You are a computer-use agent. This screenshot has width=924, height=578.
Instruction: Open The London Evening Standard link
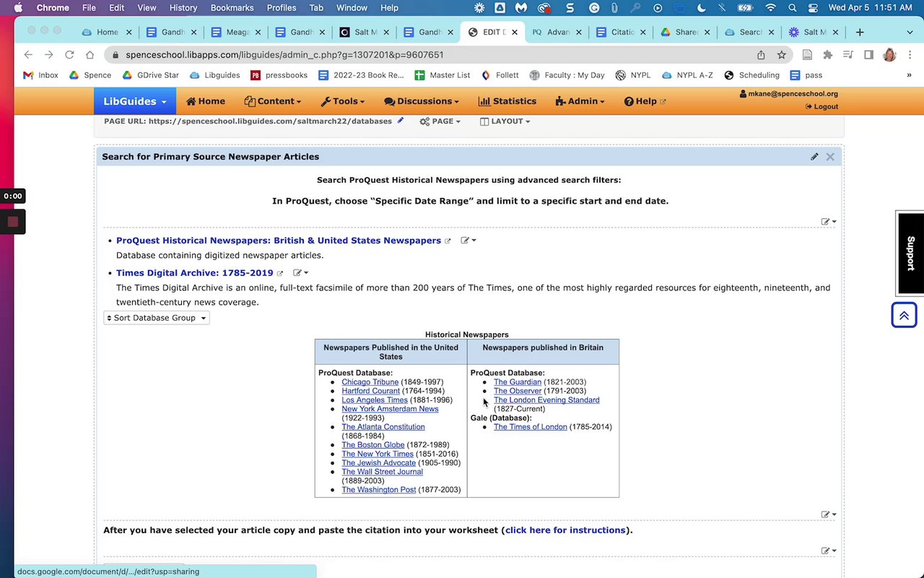pos(546,400)
